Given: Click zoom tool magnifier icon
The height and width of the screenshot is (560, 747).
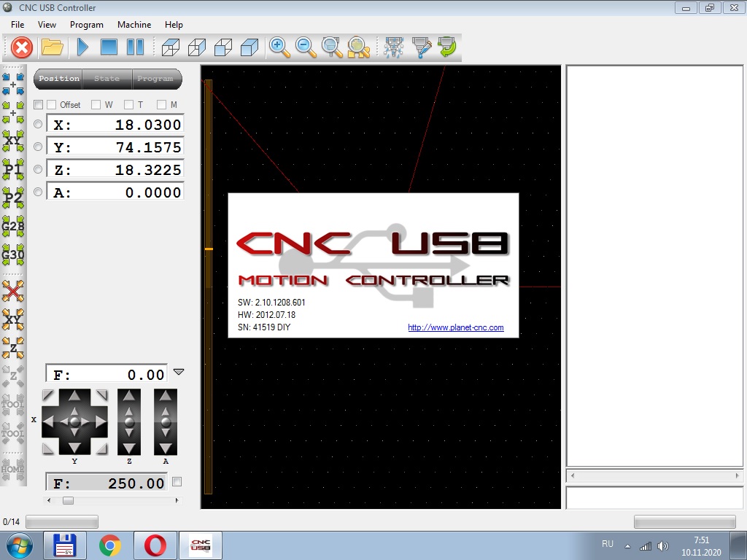Looking at the screenshot, I should click(332, 47).
